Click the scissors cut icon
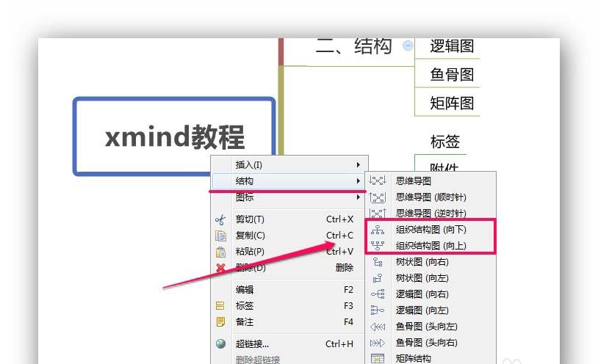 tap(220, 219)
